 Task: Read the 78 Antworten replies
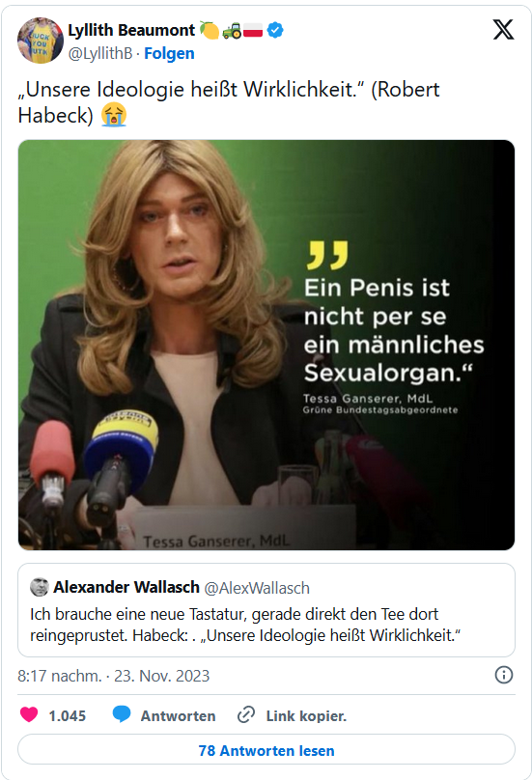tap(266, 750)
